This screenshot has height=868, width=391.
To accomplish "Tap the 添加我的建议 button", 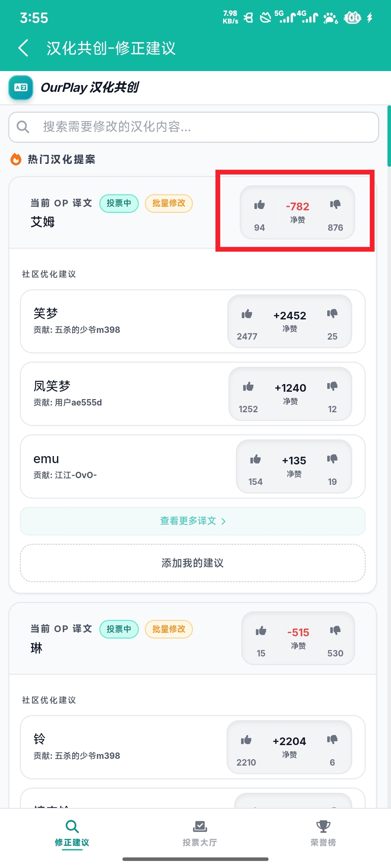I will pyautogui.click(x=193, y=563).
